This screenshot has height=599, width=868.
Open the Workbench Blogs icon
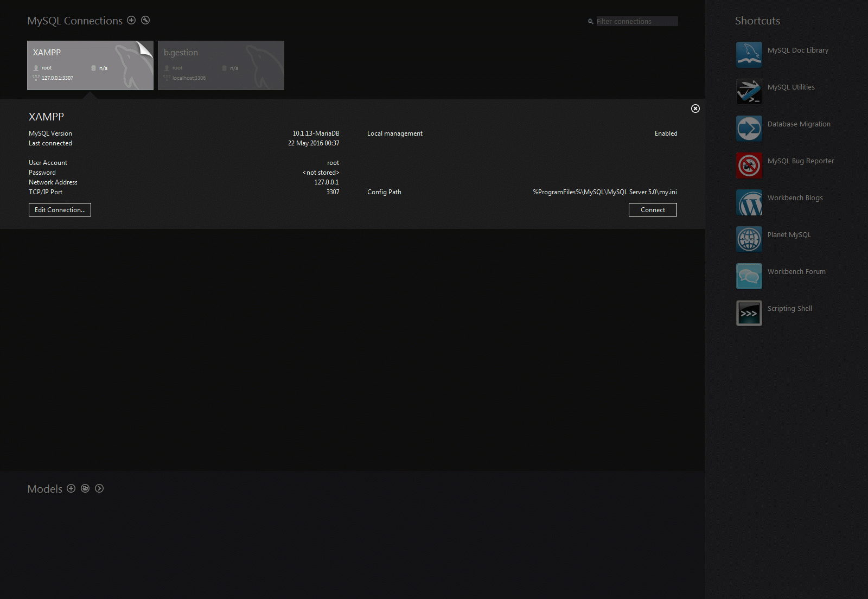pyautogui.click(x=749, y=202)
